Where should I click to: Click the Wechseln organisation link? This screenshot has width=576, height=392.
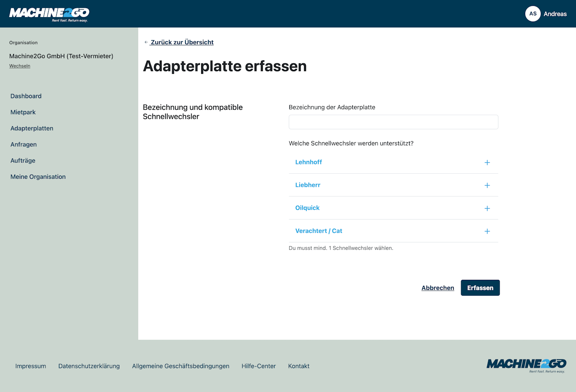20,66
